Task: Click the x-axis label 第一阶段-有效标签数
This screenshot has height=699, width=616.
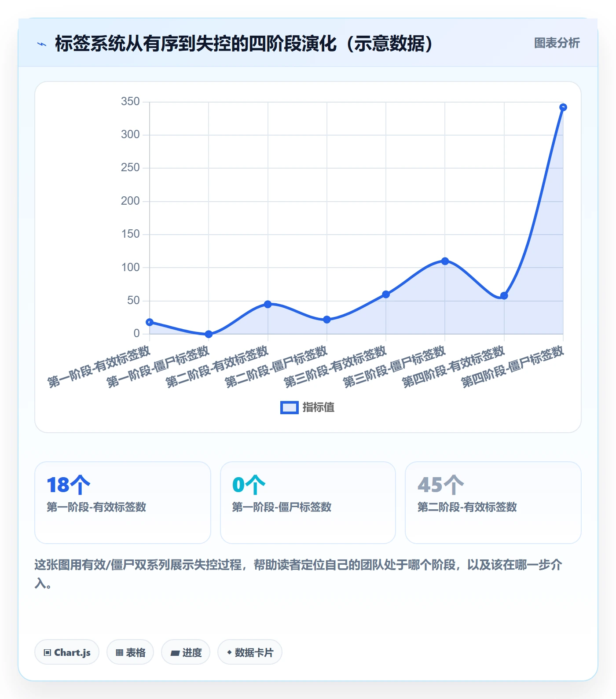Action: tap(99, 367)
